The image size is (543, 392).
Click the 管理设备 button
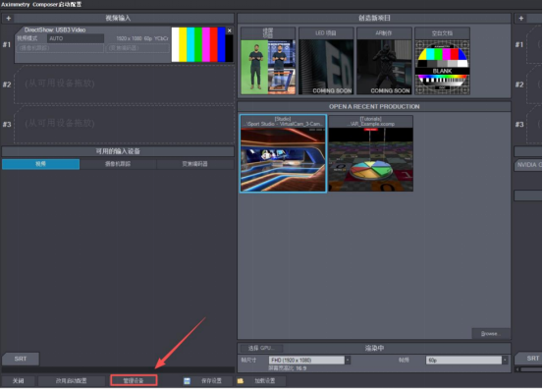point(134,381)
